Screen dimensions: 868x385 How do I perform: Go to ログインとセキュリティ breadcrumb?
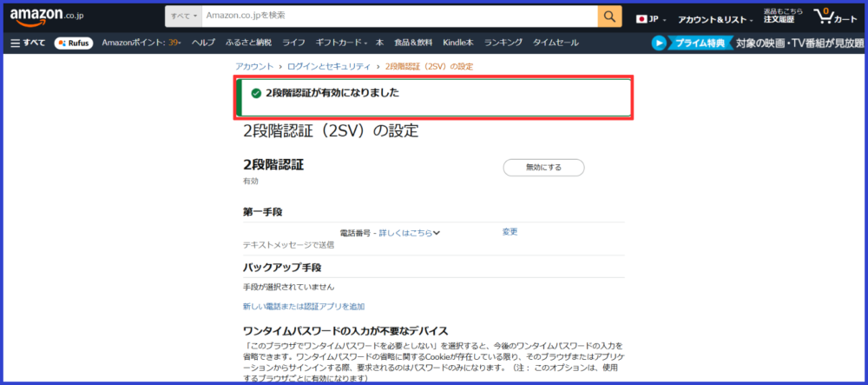pyautogui.click(x=329, y=66)
